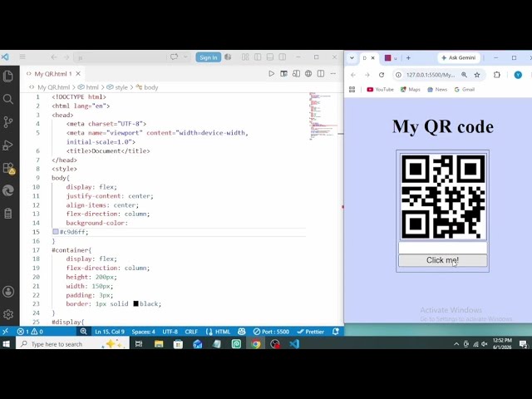
Task: Open the Manage gear in VS Code
Action: point(8,314)
